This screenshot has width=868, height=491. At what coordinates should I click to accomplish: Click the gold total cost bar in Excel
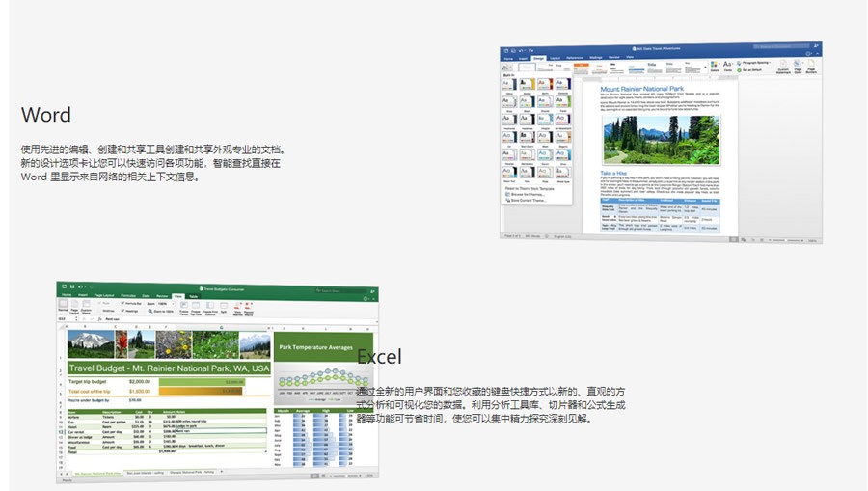pyautogui.click(x=201, y=391)
